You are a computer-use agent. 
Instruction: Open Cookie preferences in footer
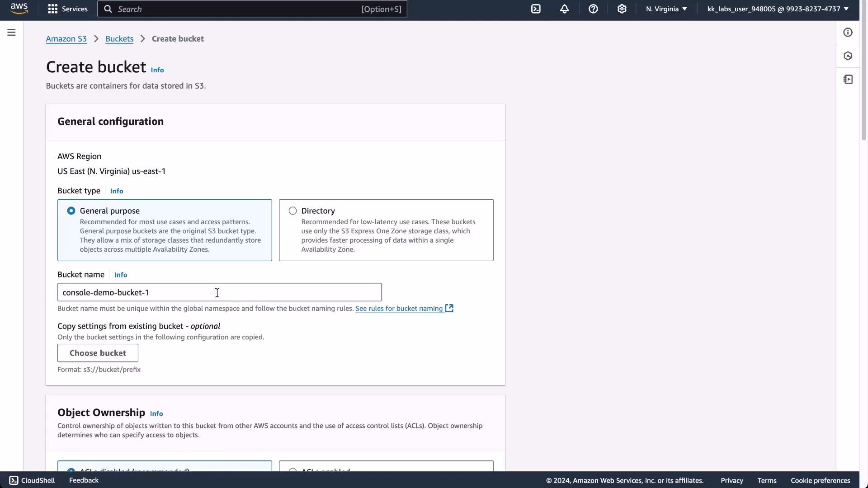point(820,481)
